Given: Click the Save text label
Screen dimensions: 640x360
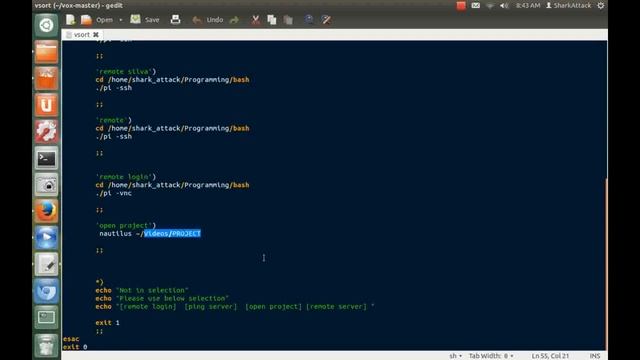Looking at the screenshot, I should 152,20.
